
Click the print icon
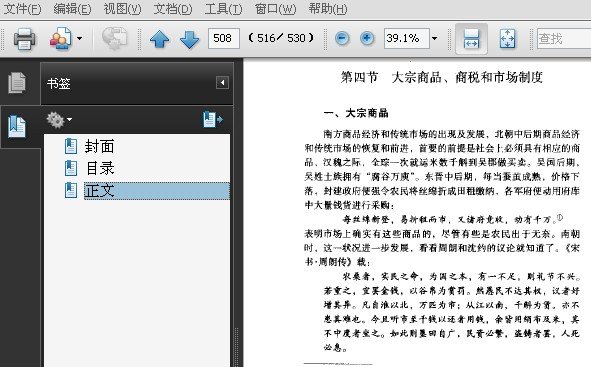coord(24,38)
